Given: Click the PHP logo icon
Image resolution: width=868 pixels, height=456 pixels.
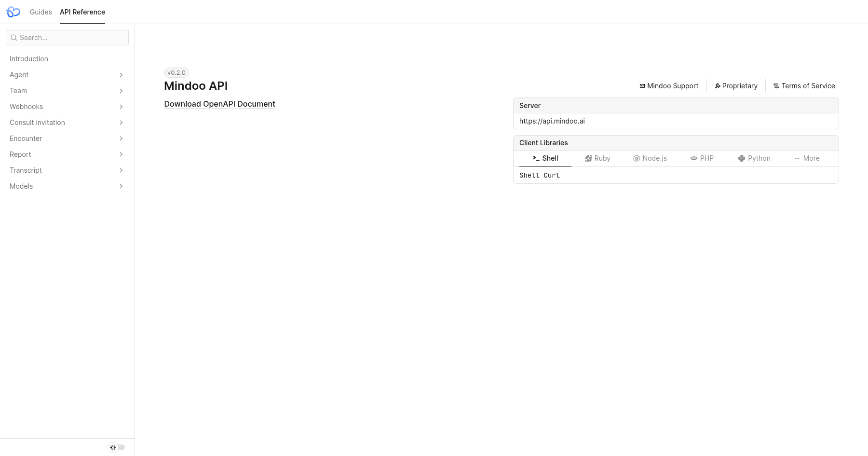Looking at the screenshot, I should click(x=694, y=158).
